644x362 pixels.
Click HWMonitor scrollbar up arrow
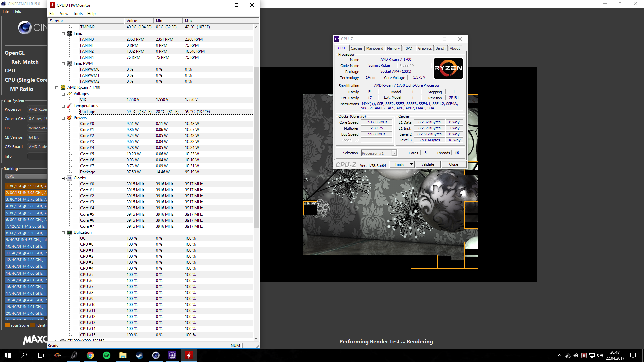(x=256, y=27)
